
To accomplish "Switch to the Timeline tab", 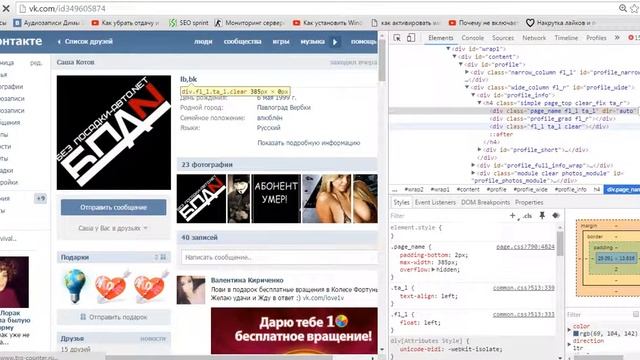I will (566, 38).
